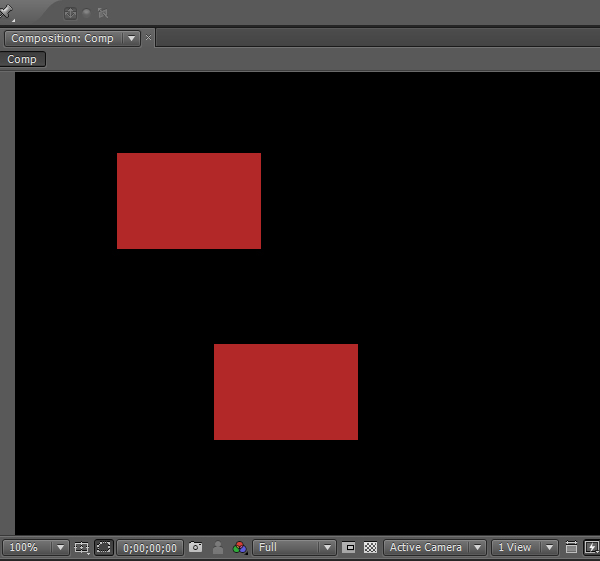Select the Comp flowchart tab button
This screenshot has width=600, height=561.
click(22, 59)
